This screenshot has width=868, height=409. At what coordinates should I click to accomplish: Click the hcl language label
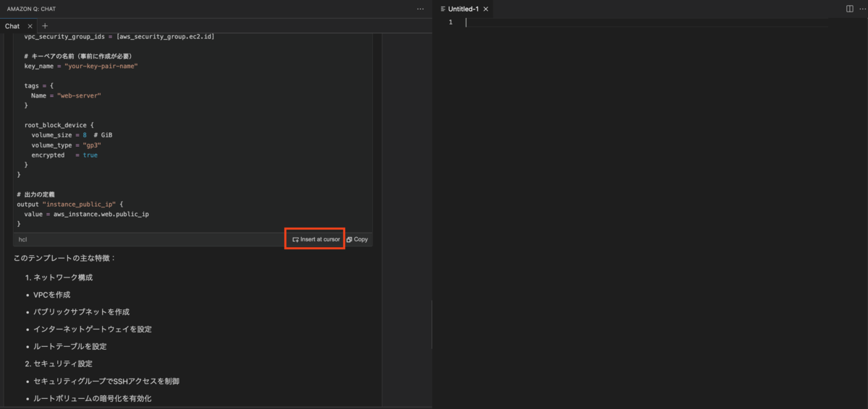point(22,239)
